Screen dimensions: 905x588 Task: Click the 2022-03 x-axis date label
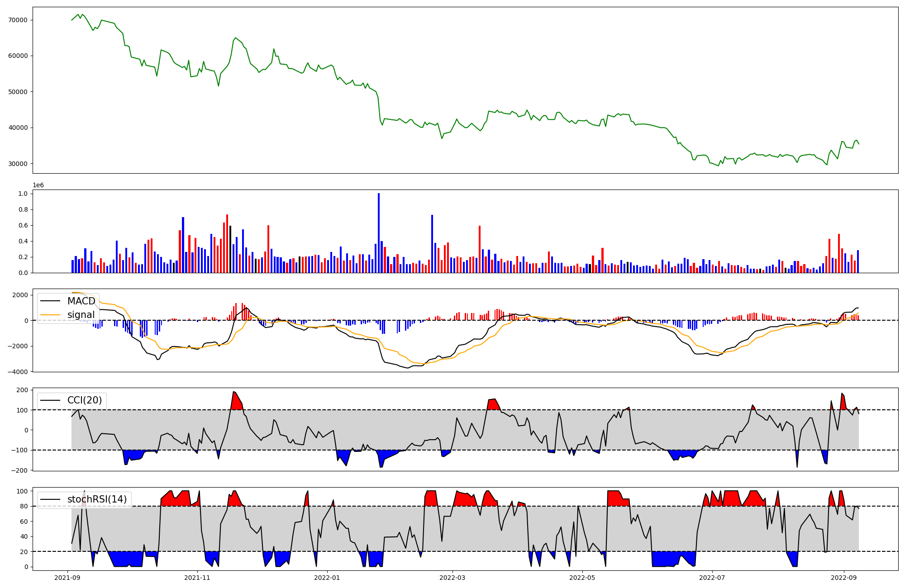(x=452, y=578)
